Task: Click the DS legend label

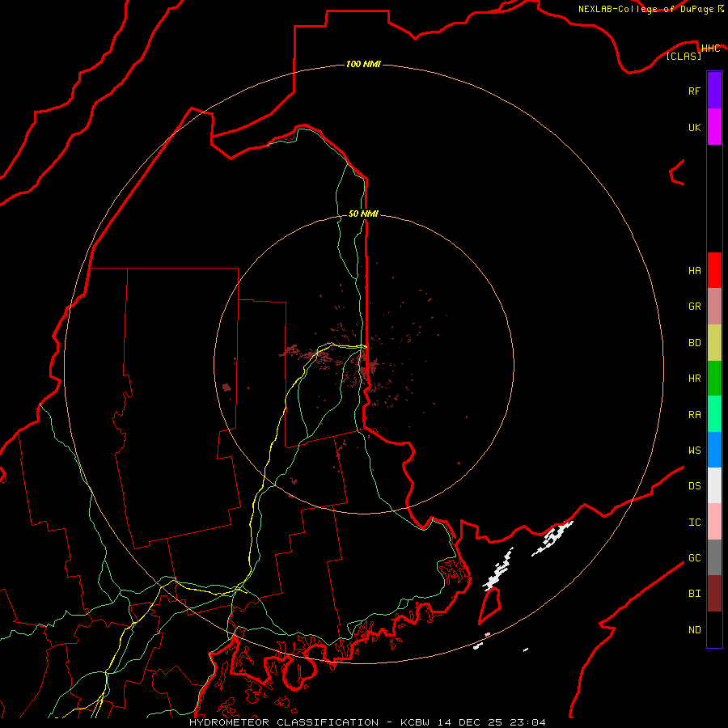Action: (x=694, y=486)
